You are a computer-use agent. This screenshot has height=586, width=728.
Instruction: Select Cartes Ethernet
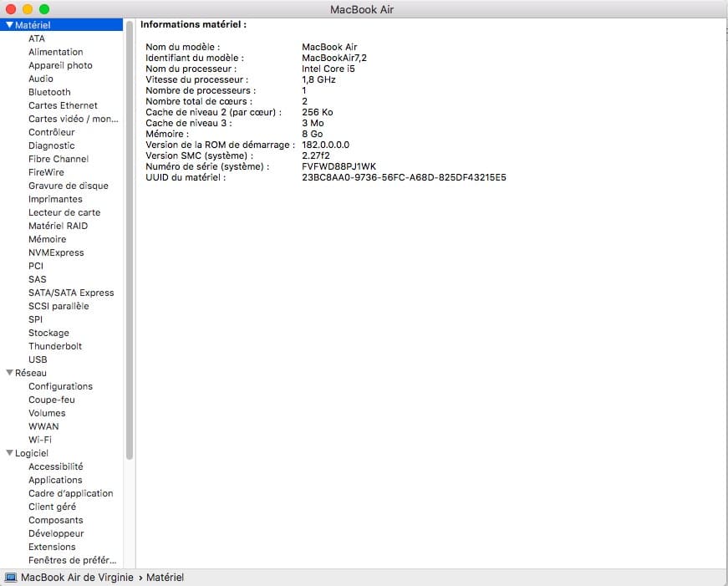tap(64, 105)
